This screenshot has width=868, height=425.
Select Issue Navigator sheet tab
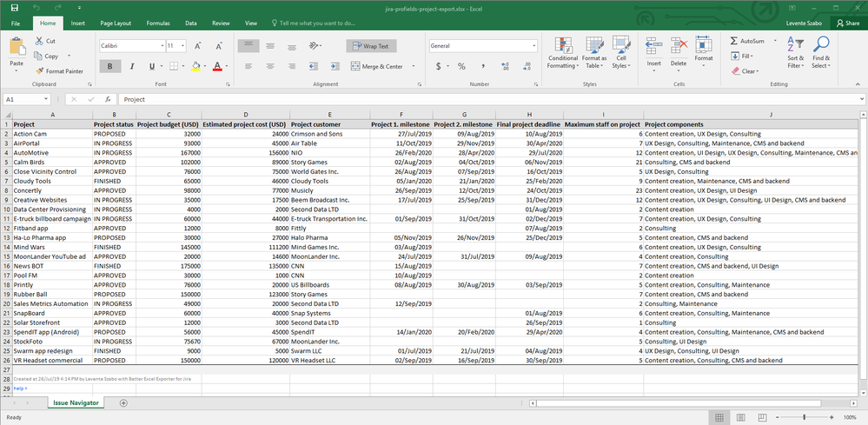coord(76,402)
